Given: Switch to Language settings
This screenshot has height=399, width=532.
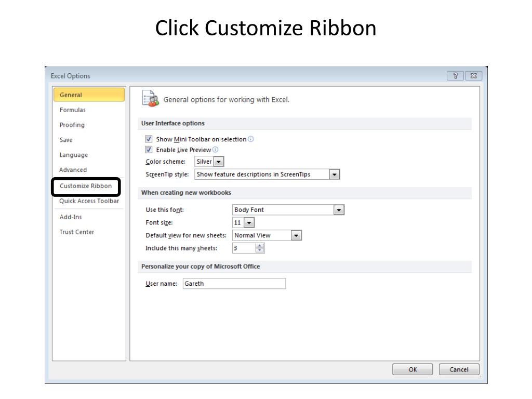Looking at the screenshot, I should [74, 155].
